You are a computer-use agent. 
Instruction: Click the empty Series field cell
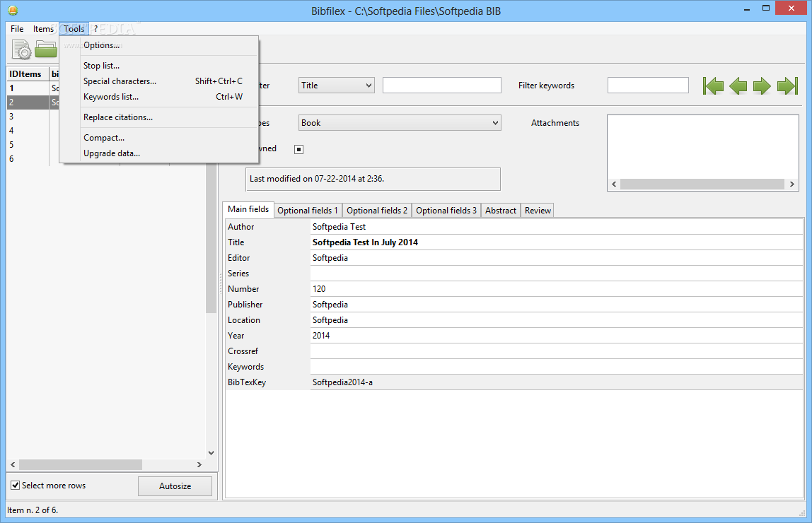[556, 273]
